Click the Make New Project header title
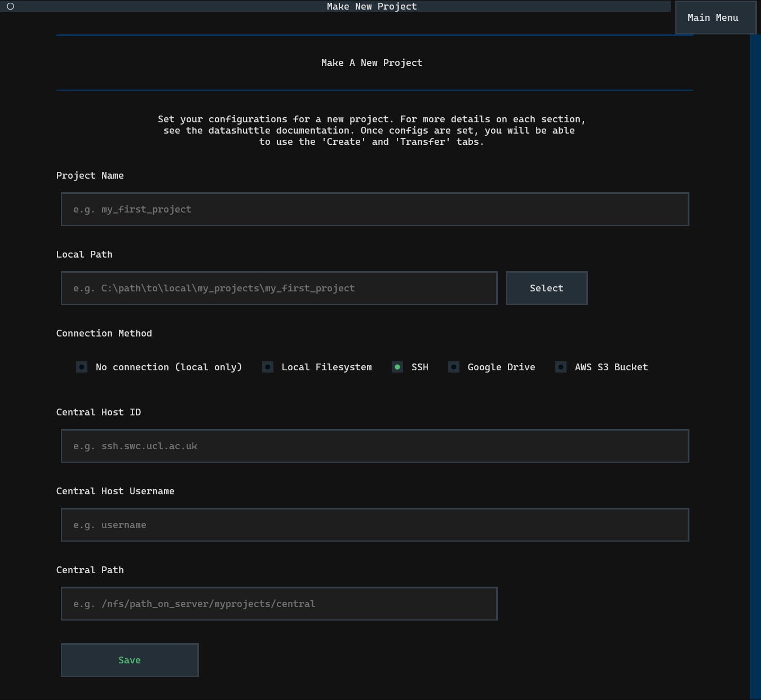The image size is (761, 700). [371, 6]
